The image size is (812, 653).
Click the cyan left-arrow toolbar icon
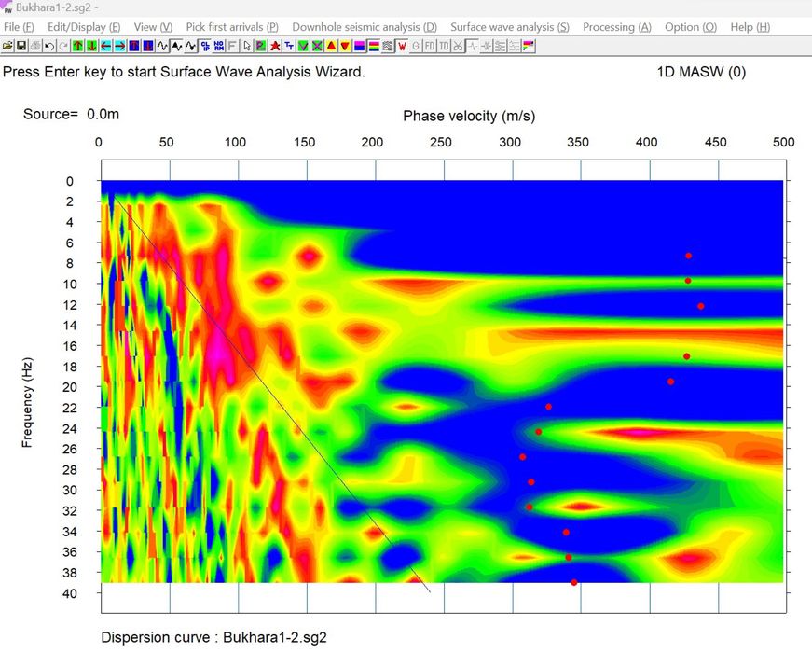point(105,46)
